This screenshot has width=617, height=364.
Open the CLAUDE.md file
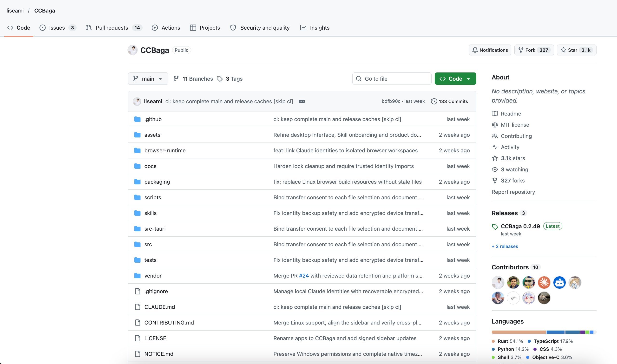pos(159,307)
